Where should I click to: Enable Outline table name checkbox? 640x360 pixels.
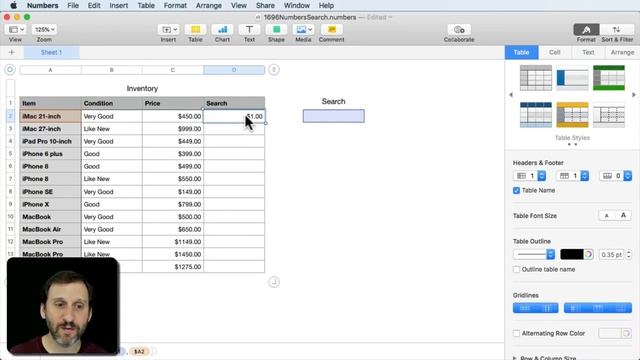click(516, 269)
